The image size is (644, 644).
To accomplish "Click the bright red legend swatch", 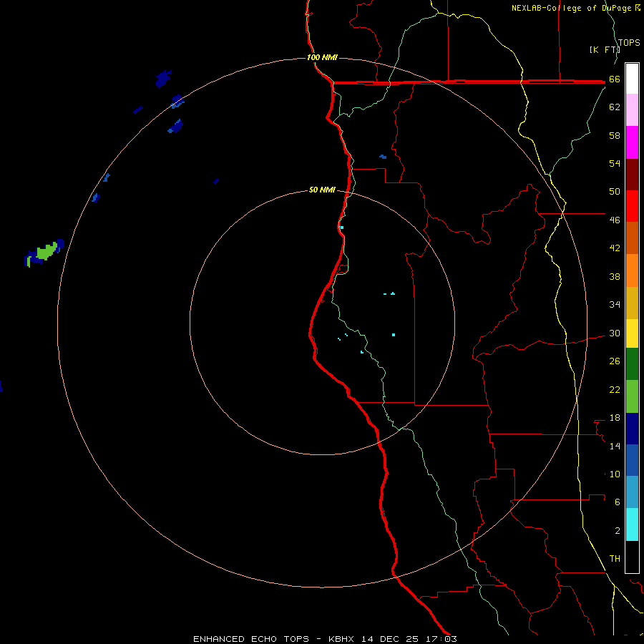I will click(632, 206).
